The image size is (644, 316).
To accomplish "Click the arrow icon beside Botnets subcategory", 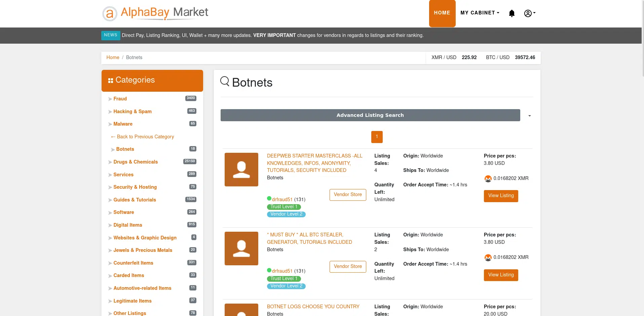I will point(113,149).
